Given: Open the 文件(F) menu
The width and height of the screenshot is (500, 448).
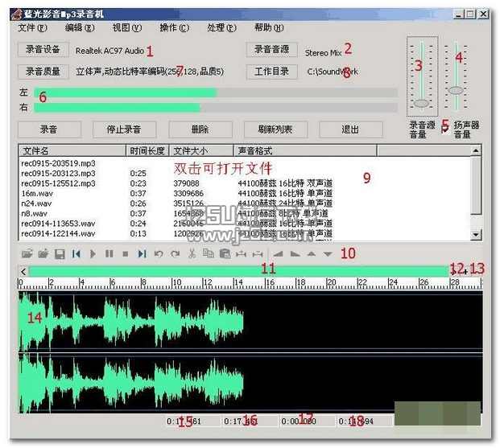Looking at the screenshot, I should (x=32, y=28).
